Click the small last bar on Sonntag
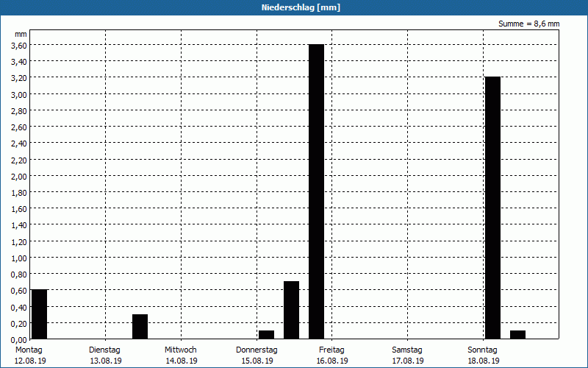This screenshot has width=588, height=368. tap(518, 335)
